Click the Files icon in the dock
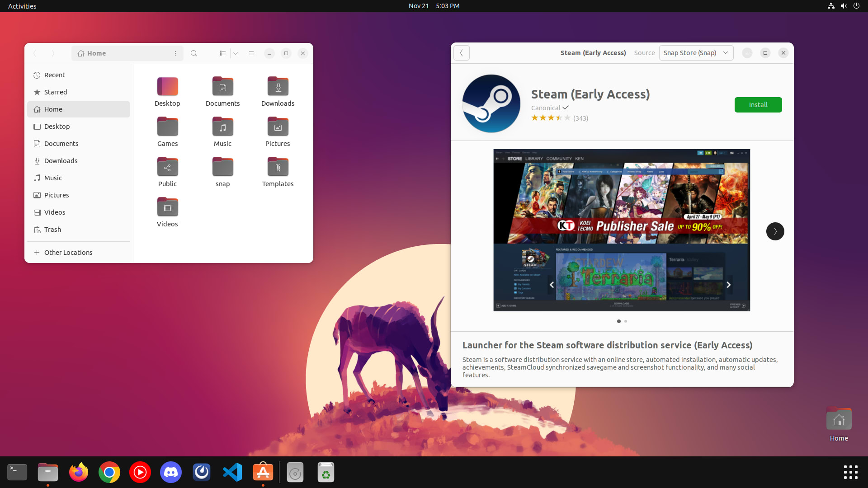The image size is (868, 488). 48,472
